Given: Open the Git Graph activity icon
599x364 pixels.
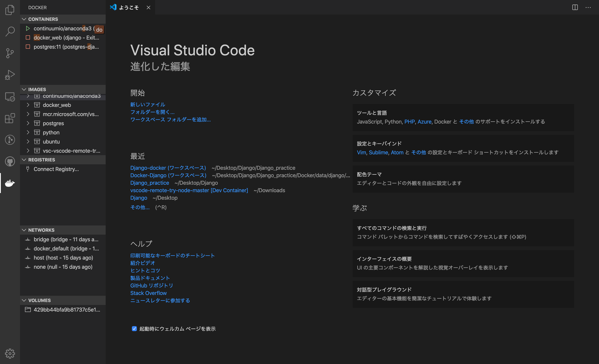Looking at the screenshot, I should click(x=10, y=140).
